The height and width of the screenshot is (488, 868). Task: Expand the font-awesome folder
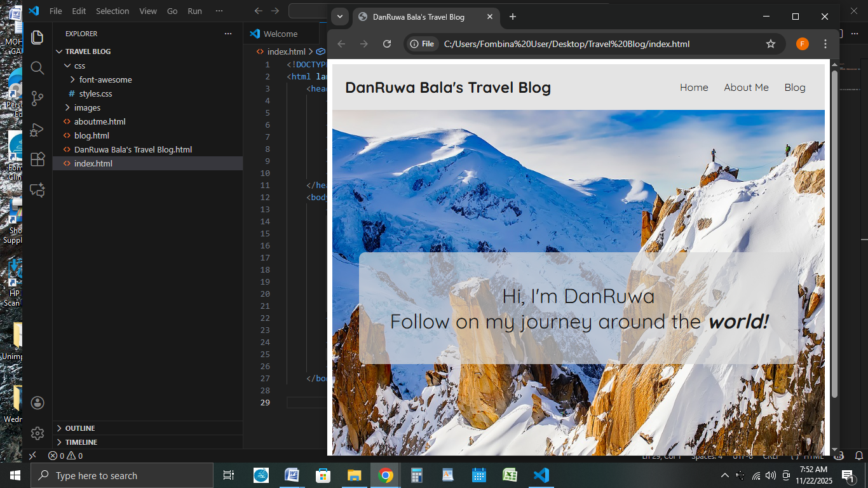coord(147,79)
